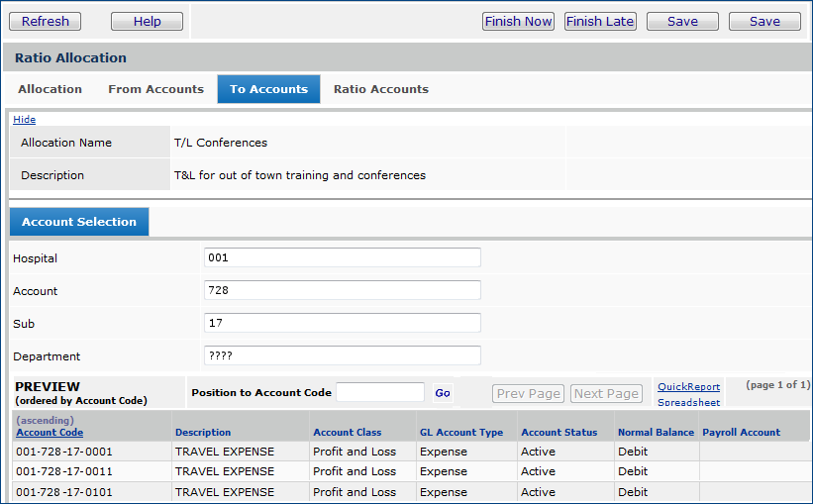Click into the Hospital input field

point(342,257)
